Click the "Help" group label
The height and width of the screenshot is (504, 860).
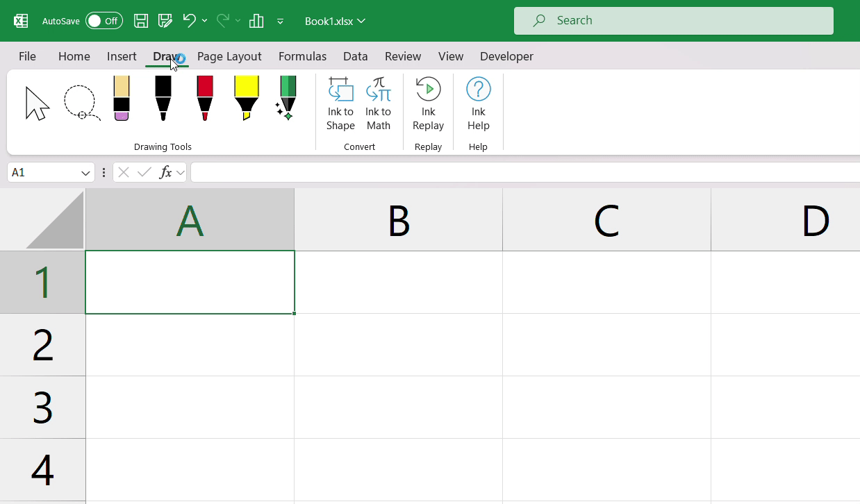tap(478, 147)
